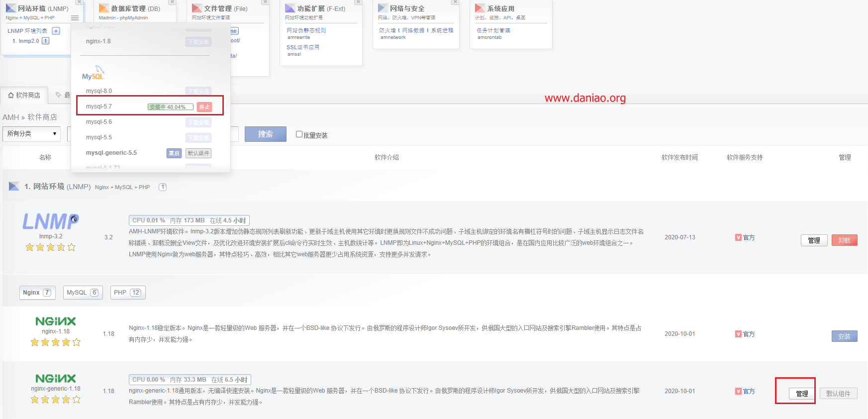
Task: Click the 软件发布时间 column header
Action: tap(679, 157)
